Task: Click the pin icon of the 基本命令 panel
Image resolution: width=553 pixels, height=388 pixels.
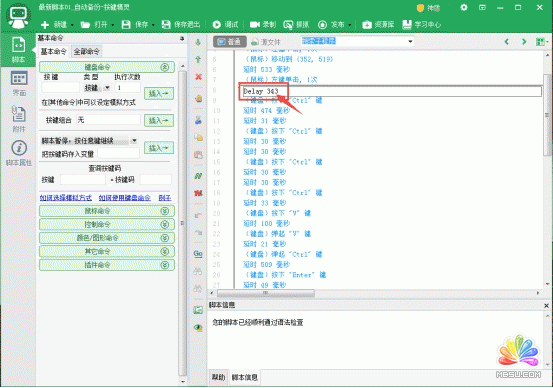Action: pos(182,38)
